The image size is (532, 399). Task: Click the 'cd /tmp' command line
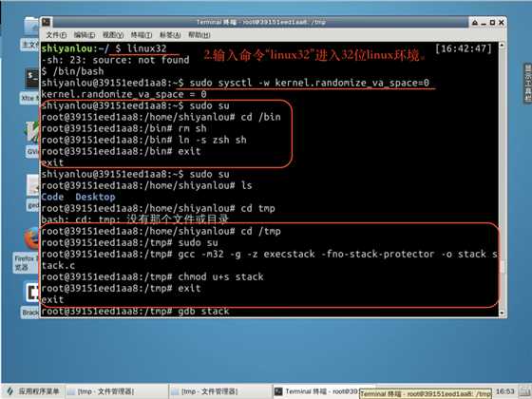(x=161, y=232)
